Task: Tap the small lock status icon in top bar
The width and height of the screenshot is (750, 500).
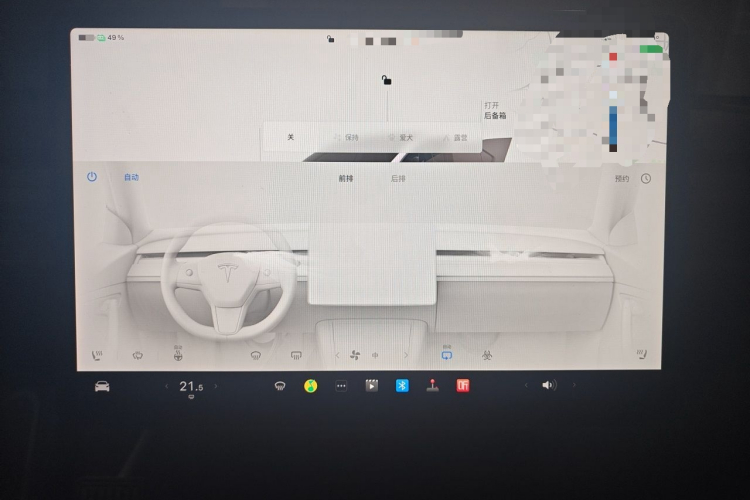Action: click(x=331, y=39)
